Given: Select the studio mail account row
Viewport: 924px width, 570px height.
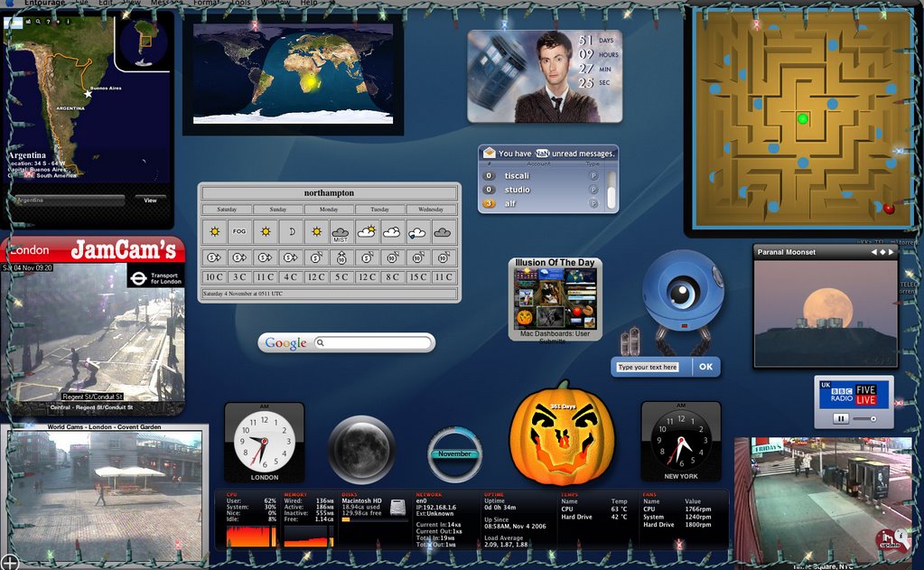Looking at the screenshot, I should click(542, 190).
